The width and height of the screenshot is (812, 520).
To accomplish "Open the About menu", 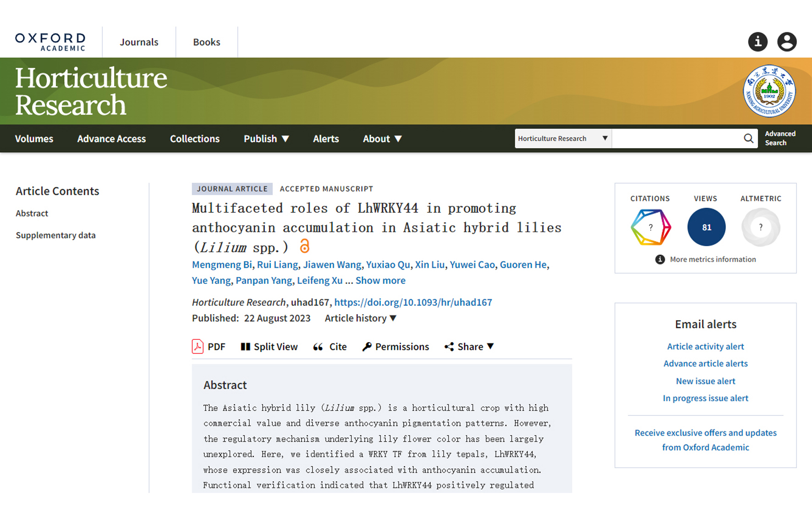I will pyautogui.click(x=382, y=138).
